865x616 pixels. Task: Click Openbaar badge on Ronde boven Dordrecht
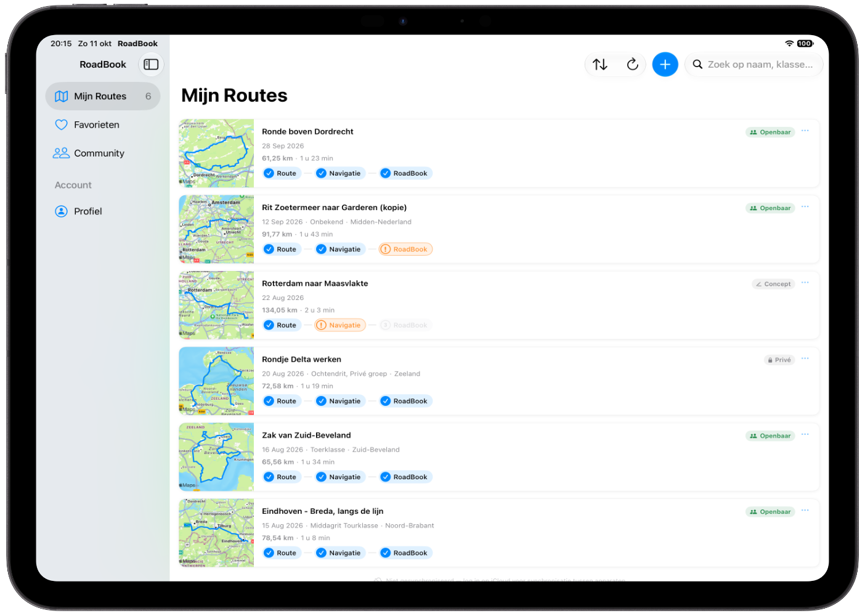[770, 132]
